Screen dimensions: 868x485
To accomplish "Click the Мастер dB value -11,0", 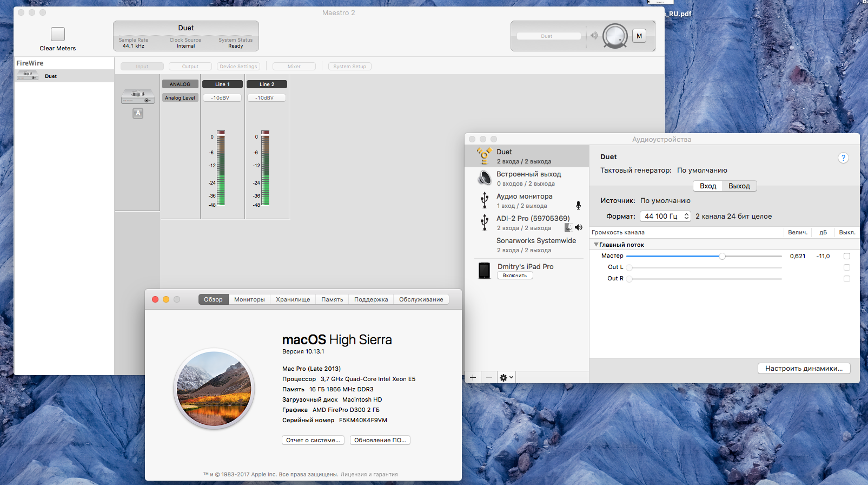I will (823, 256).
